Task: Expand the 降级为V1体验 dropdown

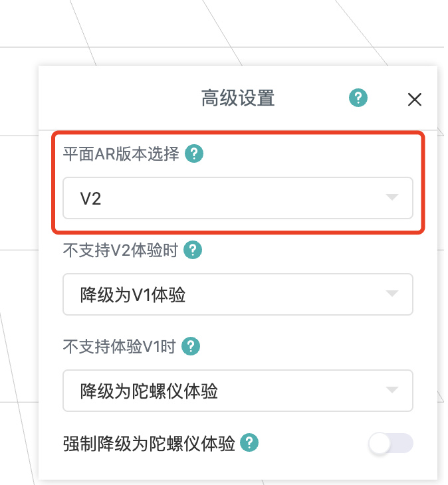Action: [x=237, y=294]
